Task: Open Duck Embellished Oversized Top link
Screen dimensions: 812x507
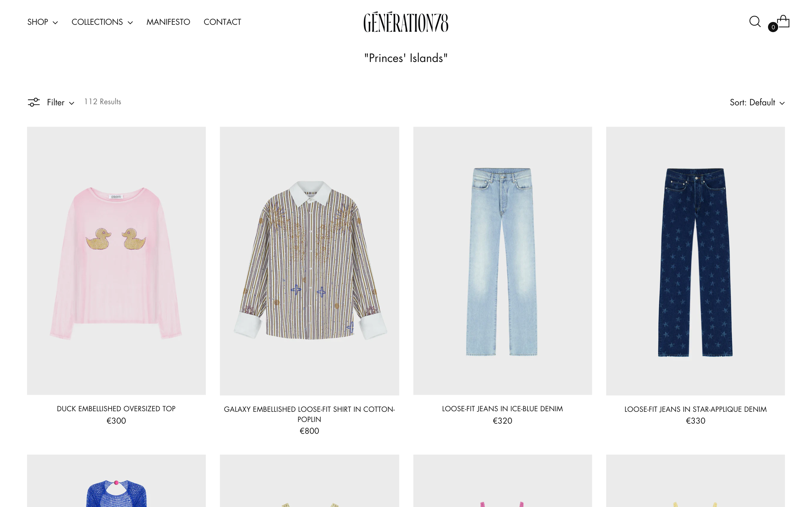Action: tap(116, 408)
